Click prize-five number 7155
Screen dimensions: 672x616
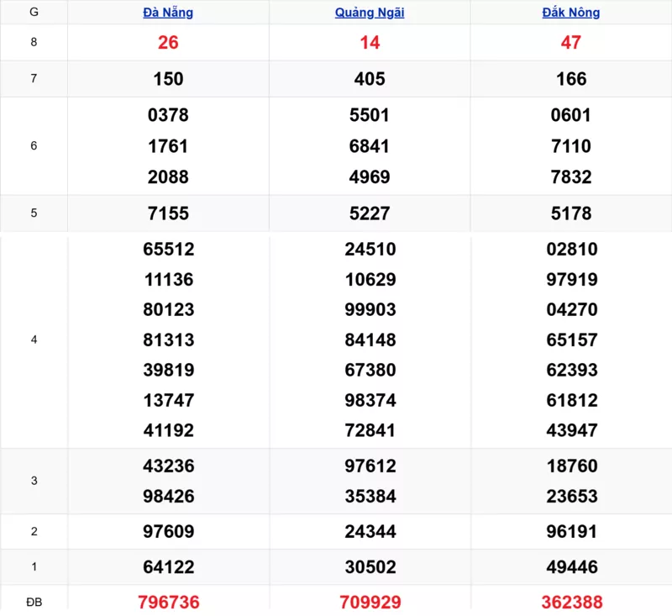(168, 213)
